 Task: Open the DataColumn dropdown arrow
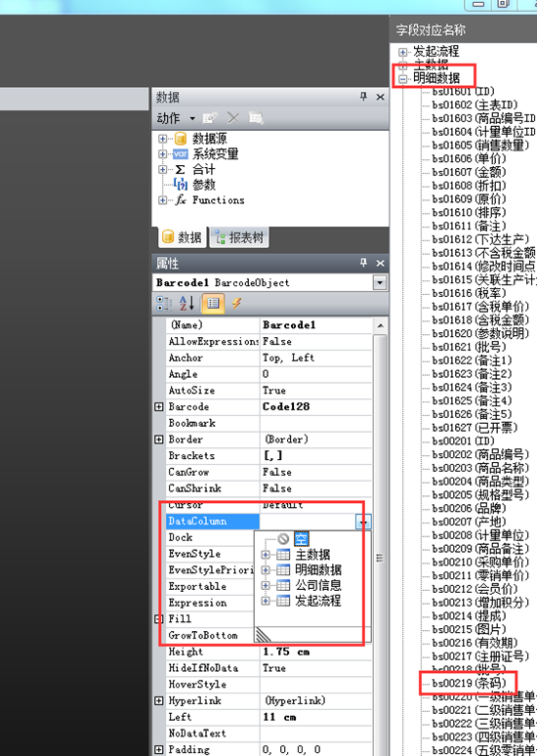[363, 522]
